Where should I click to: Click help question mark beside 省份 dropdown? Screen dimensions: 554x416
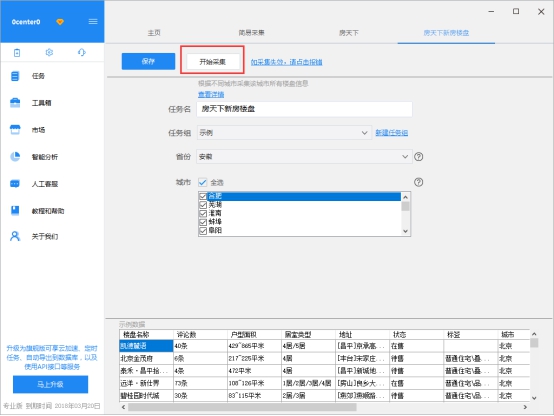coord(418,157)
